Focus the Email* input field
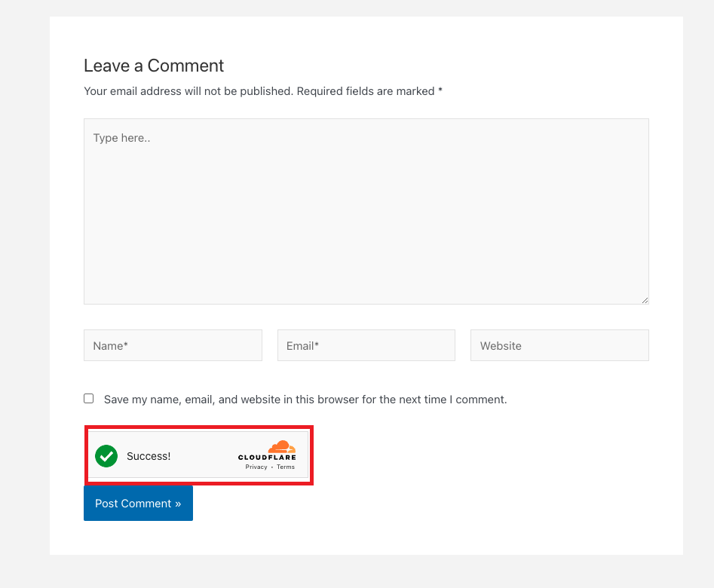This screenshot has height=588, width=714. [x=366, y=345]
